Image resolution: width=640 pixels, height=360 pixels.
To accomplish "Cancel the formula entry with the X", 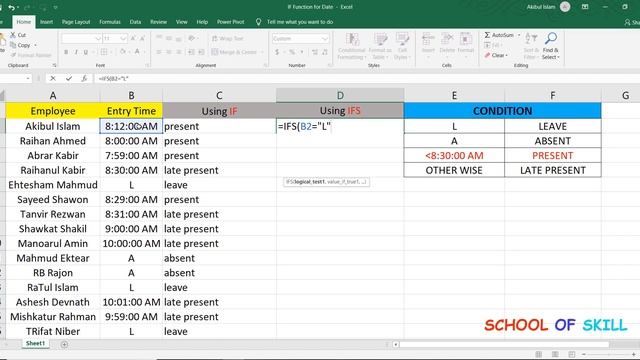I will [53, 78].
